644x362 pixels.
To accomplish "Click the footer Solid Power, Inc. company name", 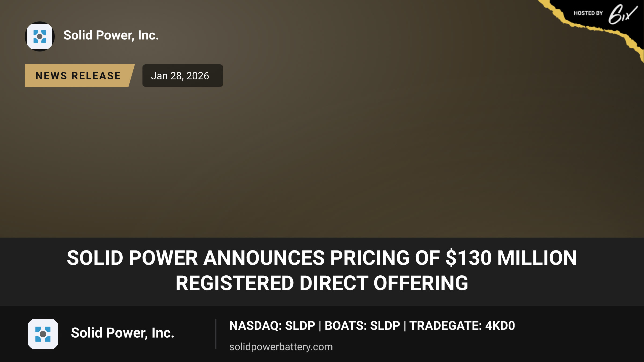I will [x=123, y=333].
